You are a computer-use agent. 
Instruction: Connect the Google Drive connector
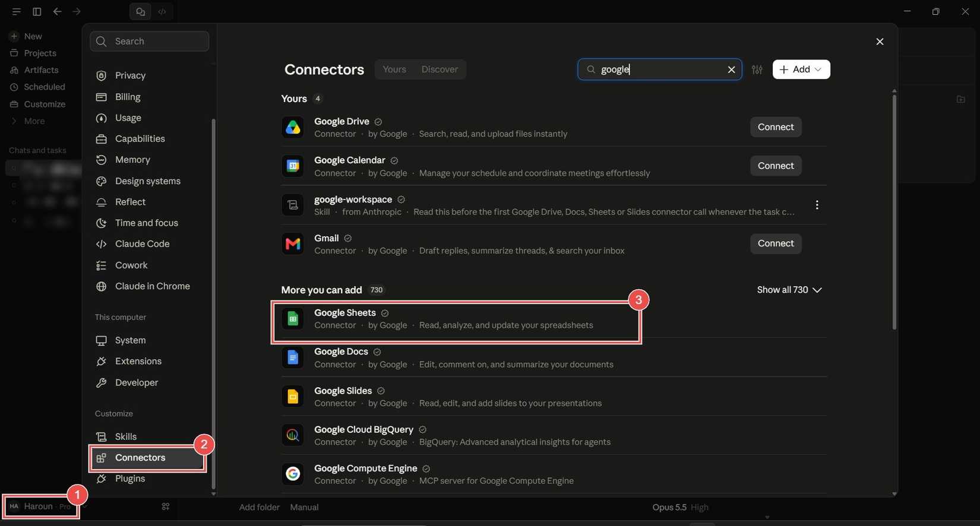click(x=776, y=127)
